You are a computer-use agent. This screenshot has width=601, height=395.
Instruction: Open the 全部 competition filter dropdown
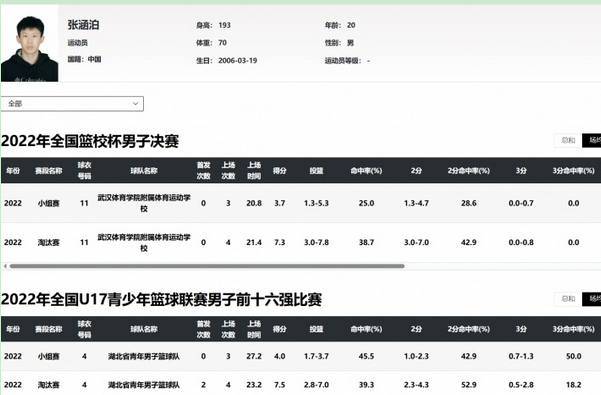[72, 104]
